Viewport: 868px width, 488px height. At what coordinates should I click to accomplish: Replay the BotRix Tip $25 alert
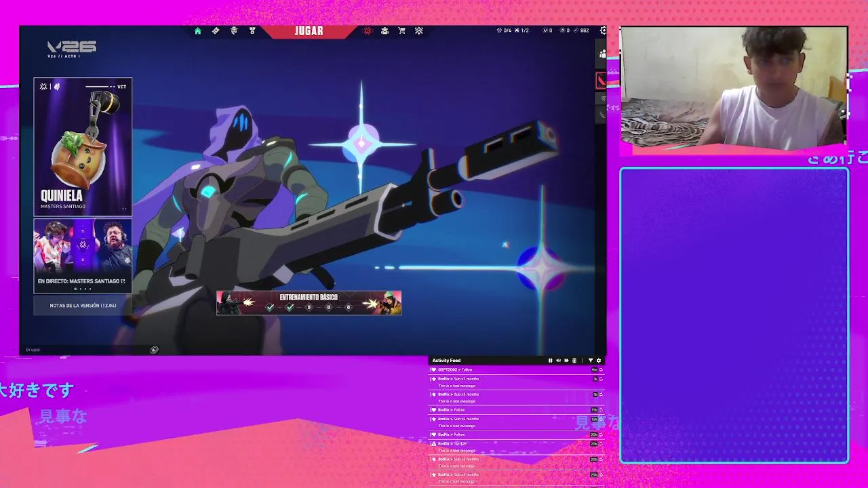(601, 444)
